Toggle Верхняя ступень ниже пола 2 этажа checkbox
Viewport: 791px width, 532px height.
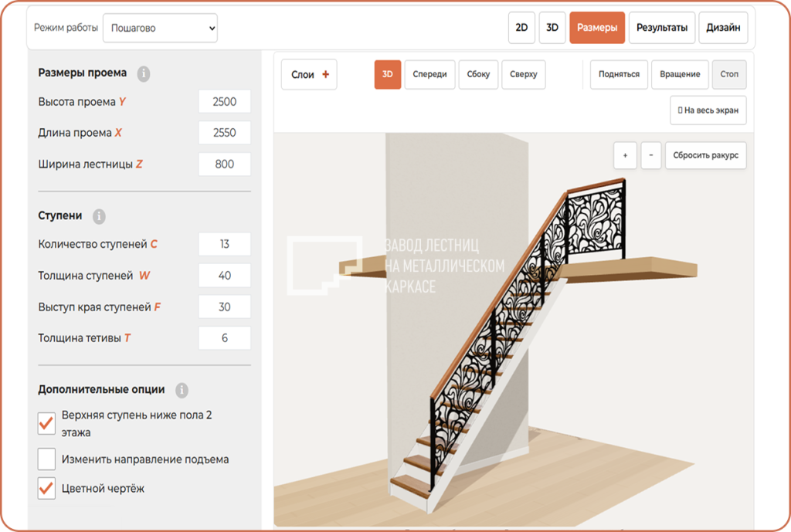tap(46, 423)
